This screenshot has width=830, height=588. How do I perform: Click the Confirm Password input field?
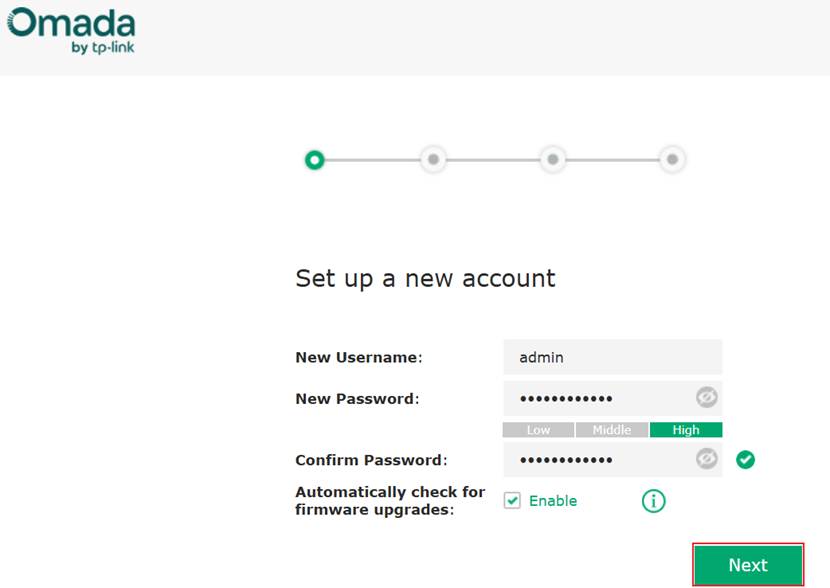click(x=600, y=459)
